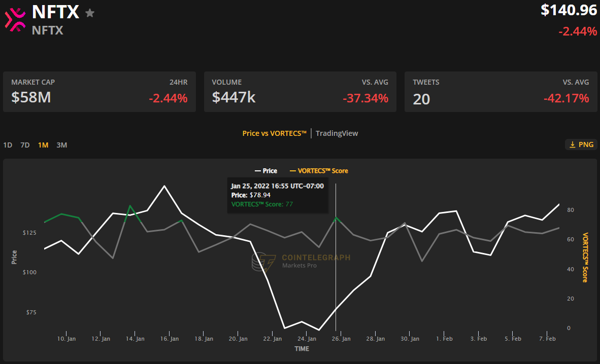Open the TradingView chart tab
The width and height of the screenshot is (600, 364).
coord(337,133)
